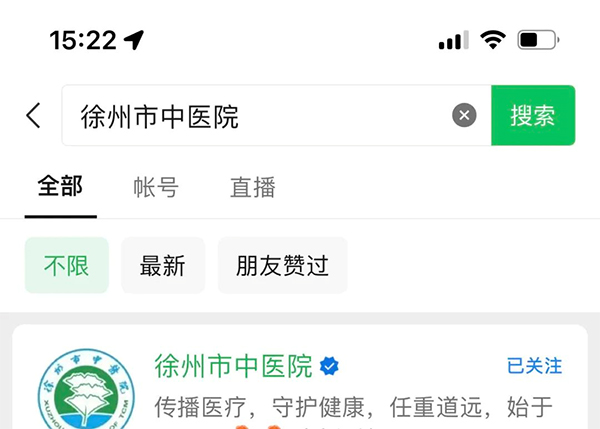Open the 徐州市中医院 hospital logo avatar
Screen dimensions: 600x429
[x=86, y=390]
